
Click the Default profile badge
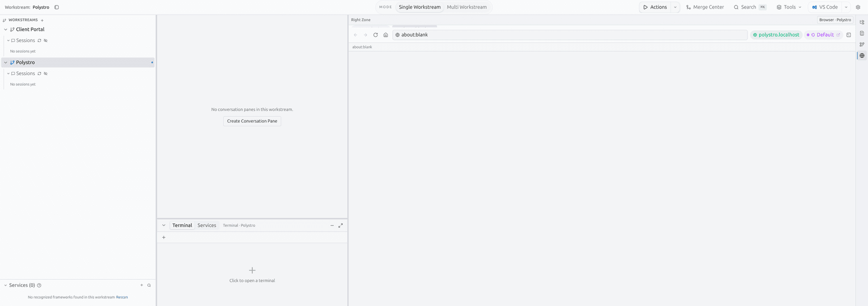(823, 35)
